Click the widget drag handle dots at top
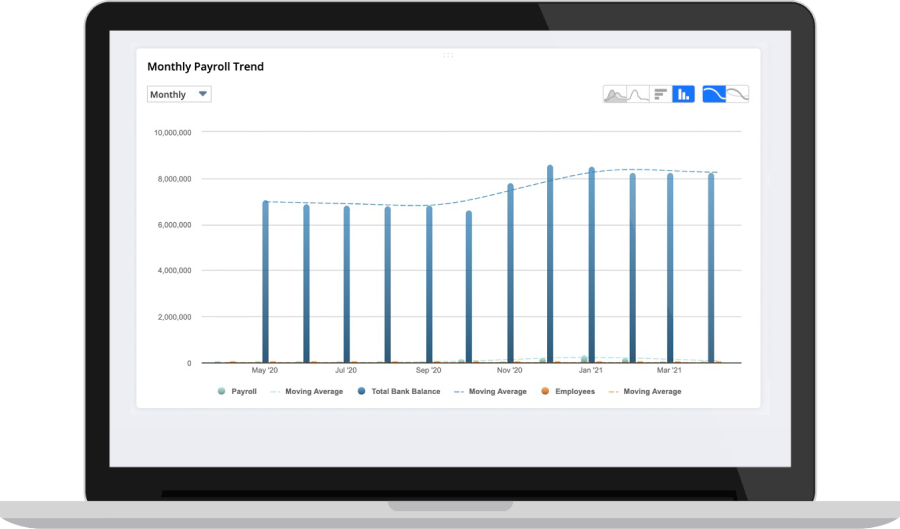The image size is (900, 529). [x=448, y=55]
